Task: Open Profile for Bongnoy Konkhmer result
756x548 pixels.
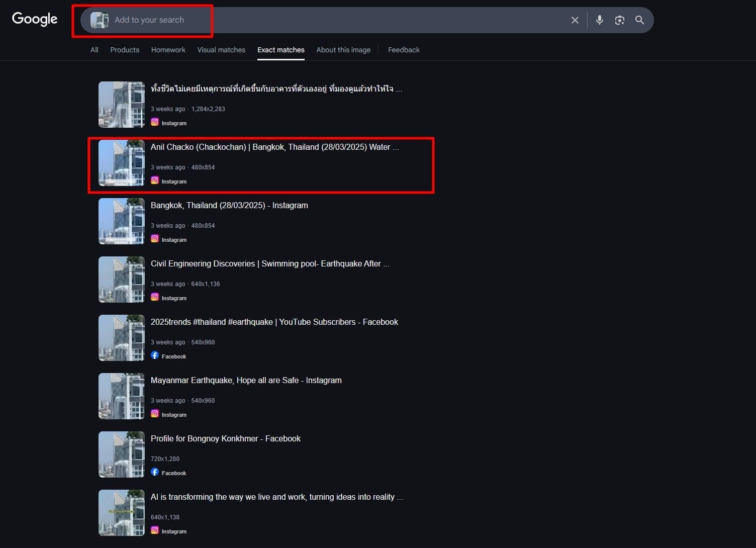Action: (225, 439)
